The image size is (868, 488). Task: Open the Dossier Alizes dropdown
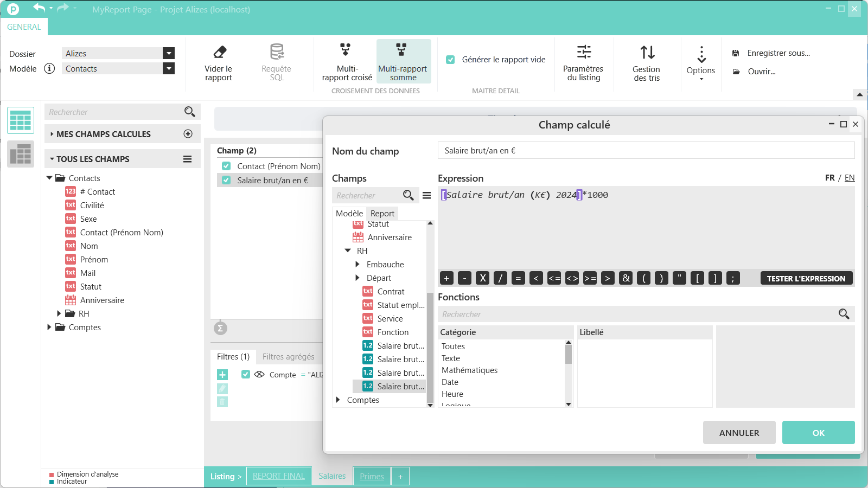[169, 53]
